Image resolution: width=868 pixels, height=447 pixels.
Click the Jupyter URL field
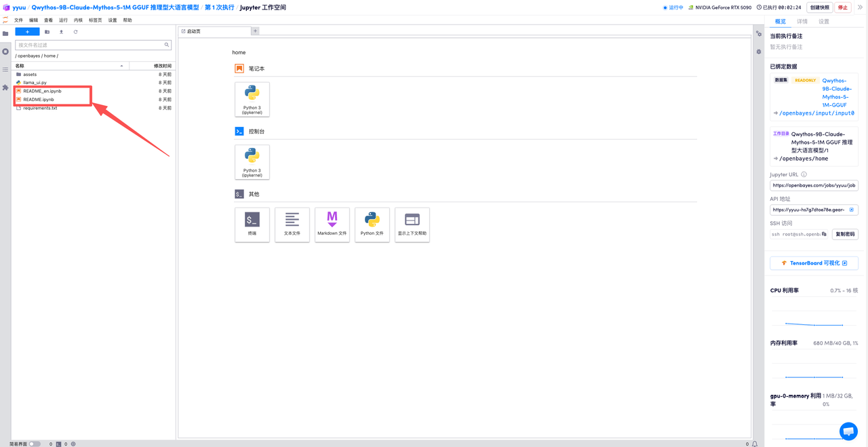(x=814, y=185)
